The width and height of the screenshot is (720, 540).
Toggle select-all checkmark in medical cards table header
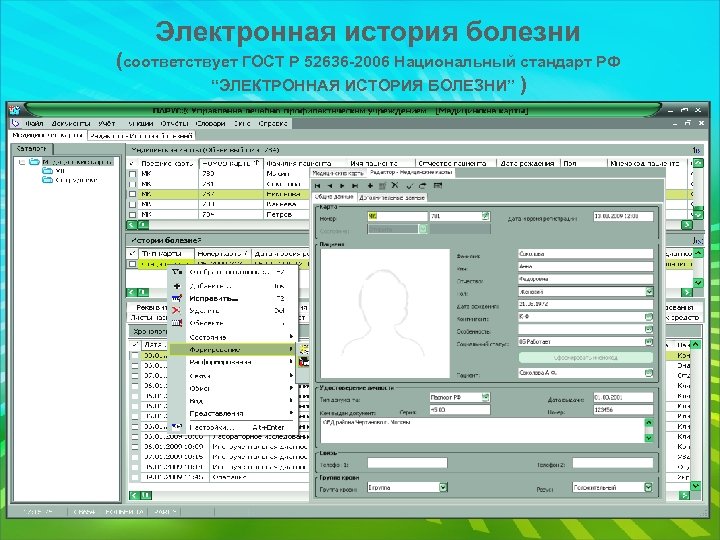tap(132, 163)
